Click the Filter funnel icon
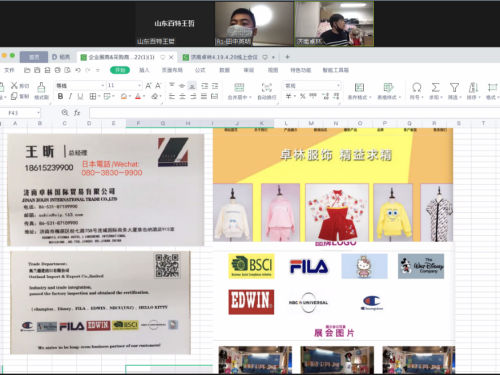The height and width of the screenshot is (375, 500). pos(454,87)
